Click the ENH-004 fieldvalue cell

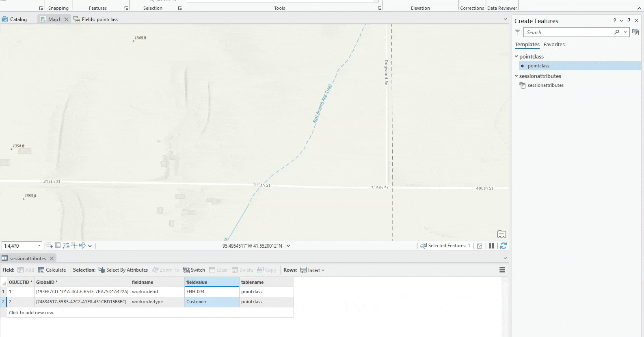(212, 292)
